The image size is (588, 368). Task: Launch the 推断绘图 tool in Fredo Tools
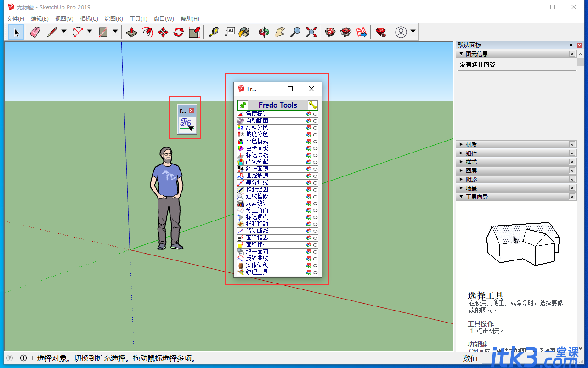[x=257, y=190]
